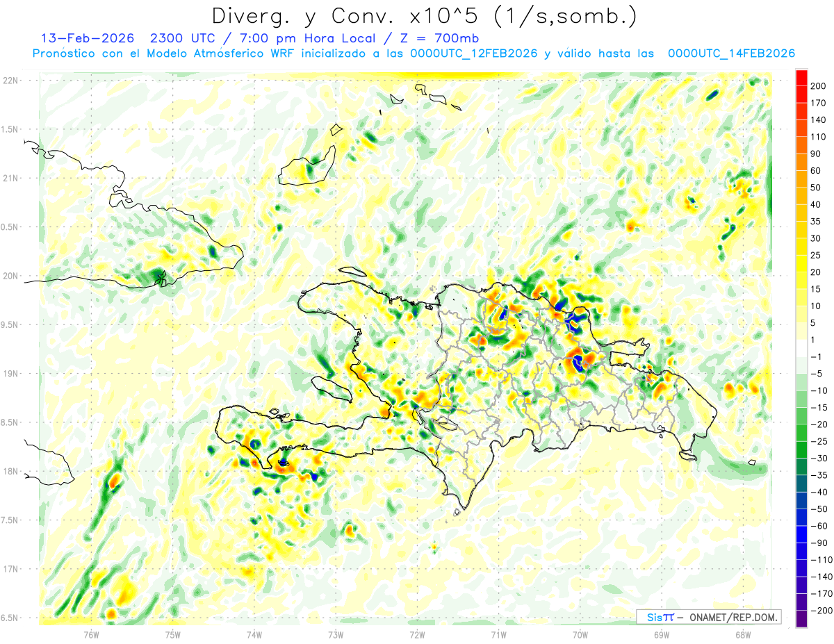Image resolution: width=834 pixels, height=644 pixels.
Task: Click the "ONAMET/REP.DOM." credit label
Action: pyautogui.click(x=733, y=618)
